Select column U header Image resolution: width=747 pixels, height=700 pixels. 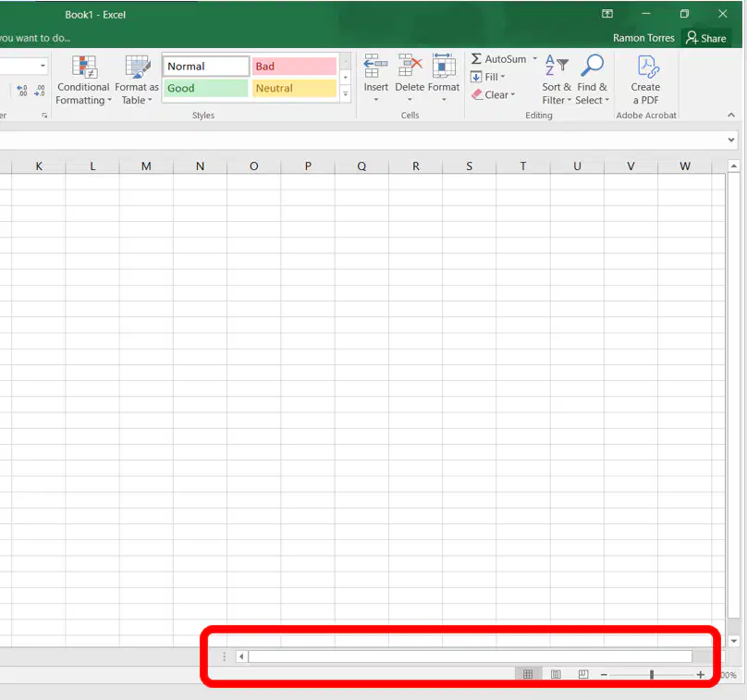pos(577,166)
